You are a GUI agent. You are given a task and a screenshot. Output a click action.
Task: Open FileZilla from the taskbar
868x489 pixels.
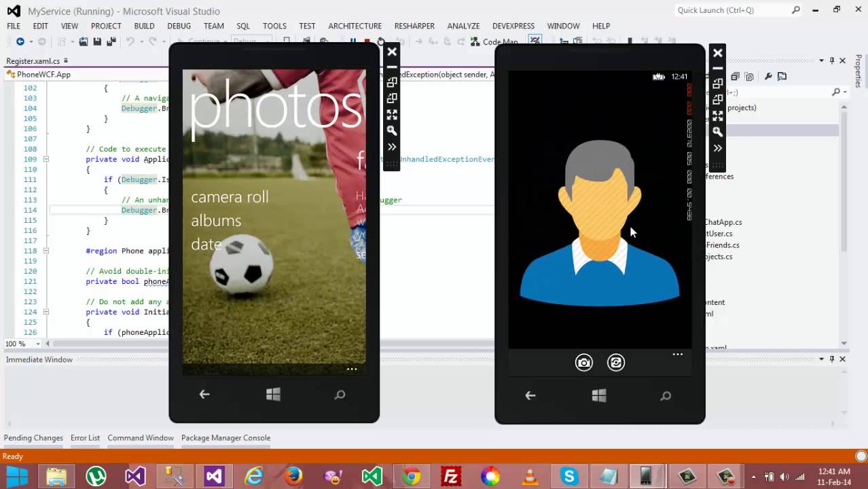point(451,477)
